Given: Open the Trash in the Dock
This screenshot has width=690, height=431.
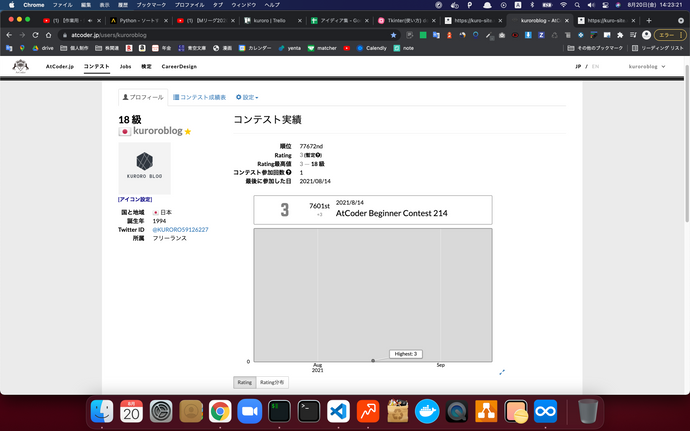Looking at the screenshot, I should (588, 412).
